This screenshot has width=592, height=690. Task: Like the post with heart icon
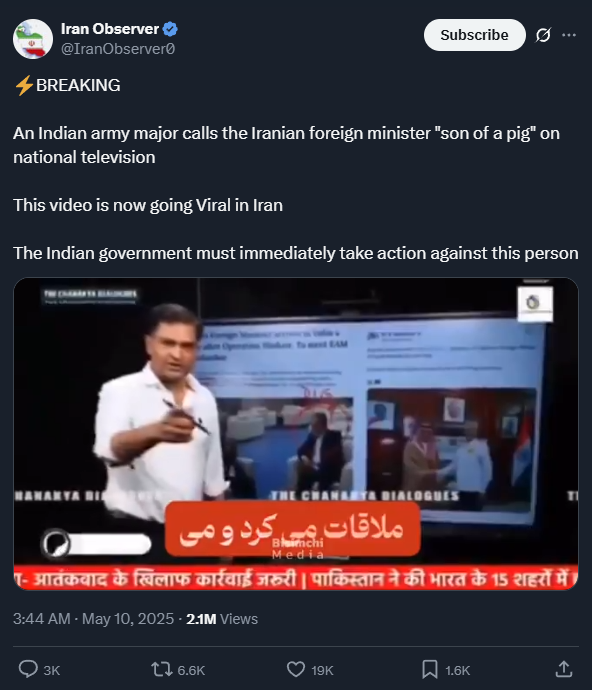[x=296, y=669]
